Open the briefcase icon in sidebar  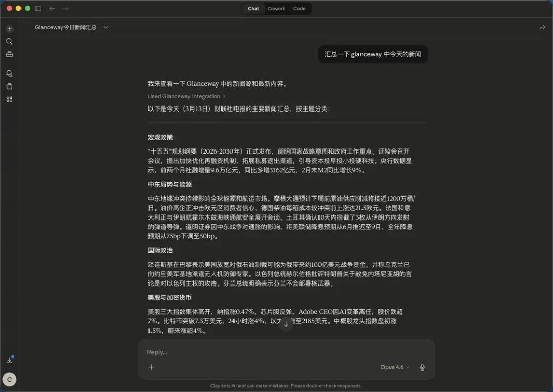(x=10, y=54)
